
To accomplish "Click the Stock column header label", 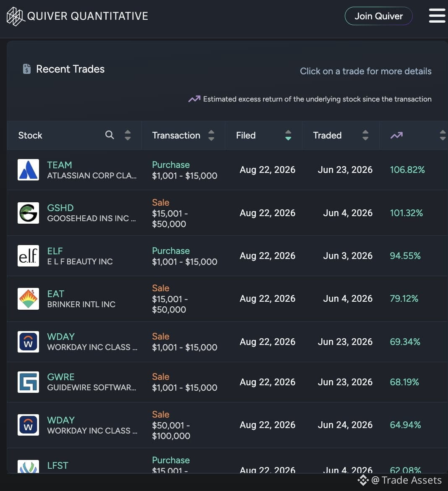I will [30, 135].
